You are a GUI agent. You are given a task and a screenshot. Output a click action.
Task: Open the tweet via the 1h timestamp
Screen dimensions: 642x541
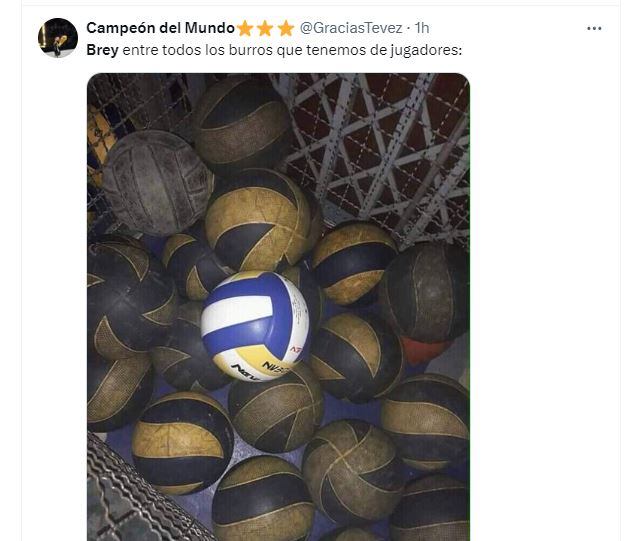(422, 28)
